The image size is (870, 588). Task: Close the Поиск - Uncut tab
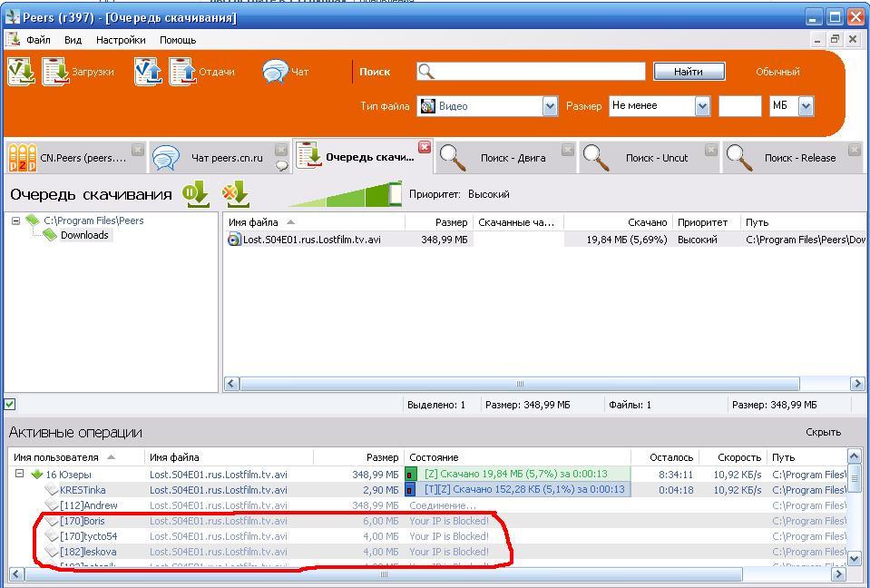point(710,150)
